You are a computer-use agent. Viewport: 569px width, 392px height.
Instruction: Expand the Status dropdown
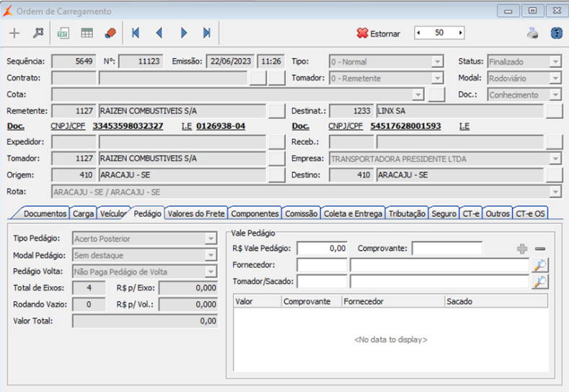(x=555, y=62)
